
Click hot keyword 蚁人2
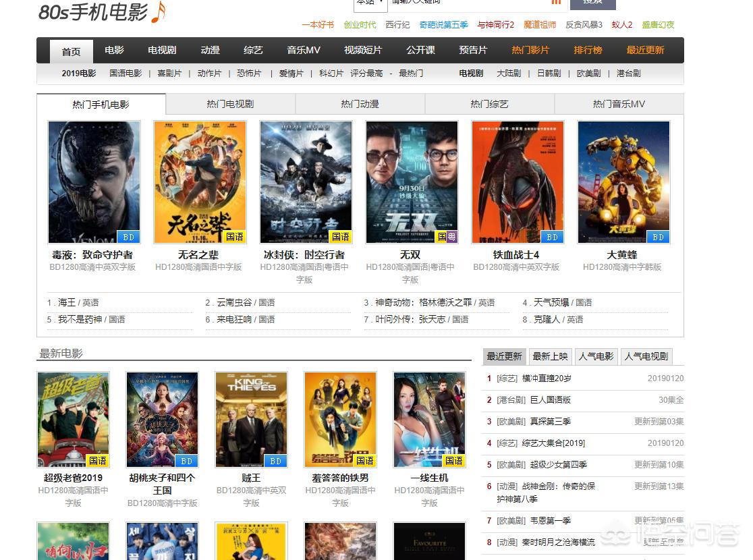tap(622, 24)
